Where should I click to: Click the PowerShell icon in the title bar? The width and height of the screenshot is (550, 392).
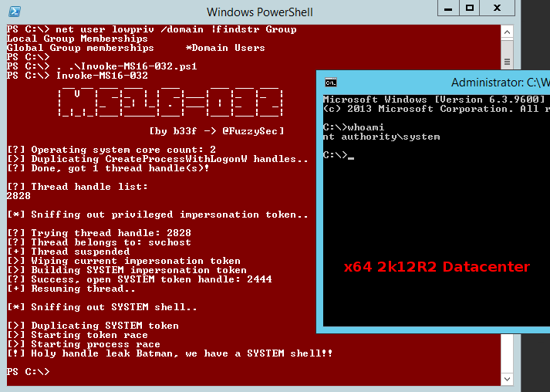click(14, 12)
